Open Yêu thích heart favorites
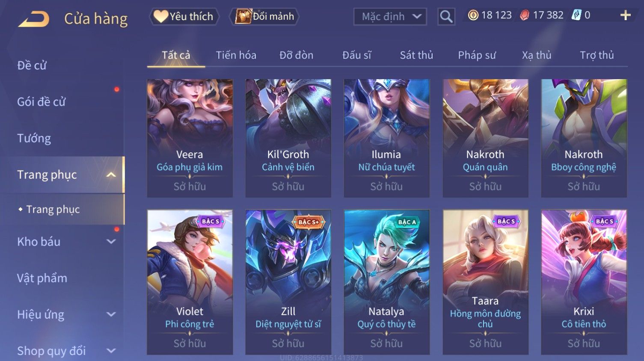Viewport: 644px width, 361px height. pos(184,16)
